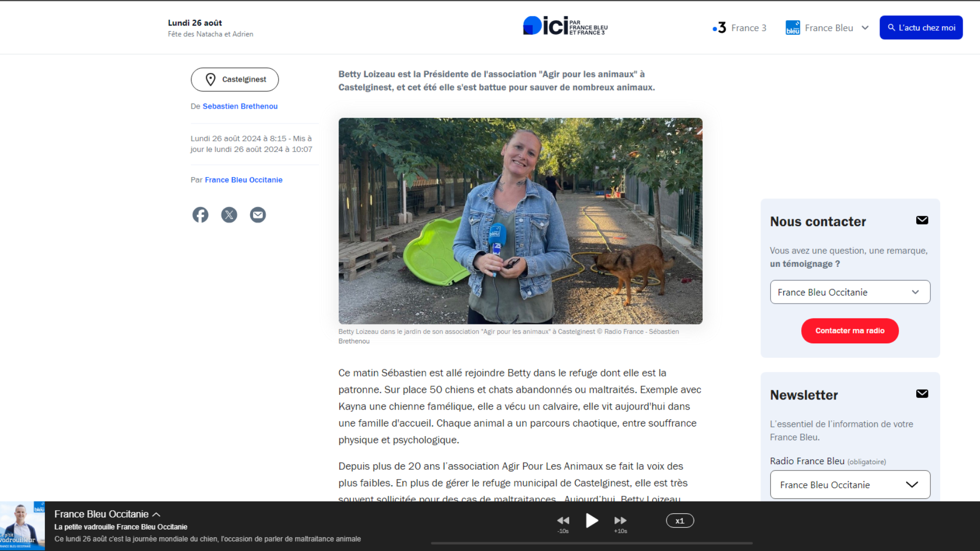Expand the France Bleu menu chevron

point(865,28)
